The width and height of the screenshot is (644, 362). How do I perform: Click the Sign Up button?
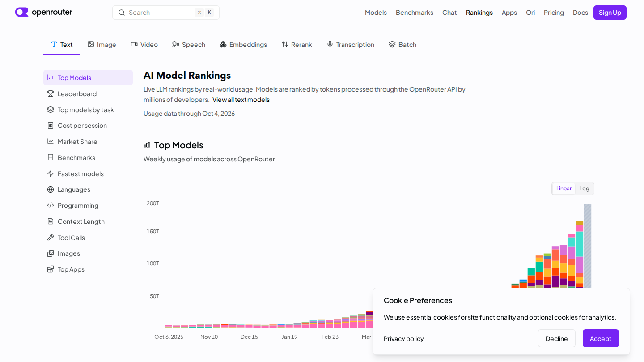610,13
